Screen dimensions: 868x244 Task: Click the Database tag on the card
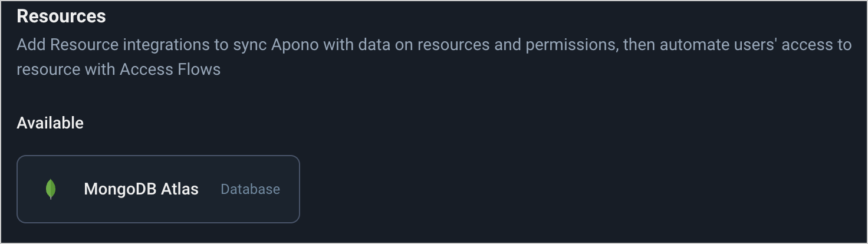click(x=250, y=189)
